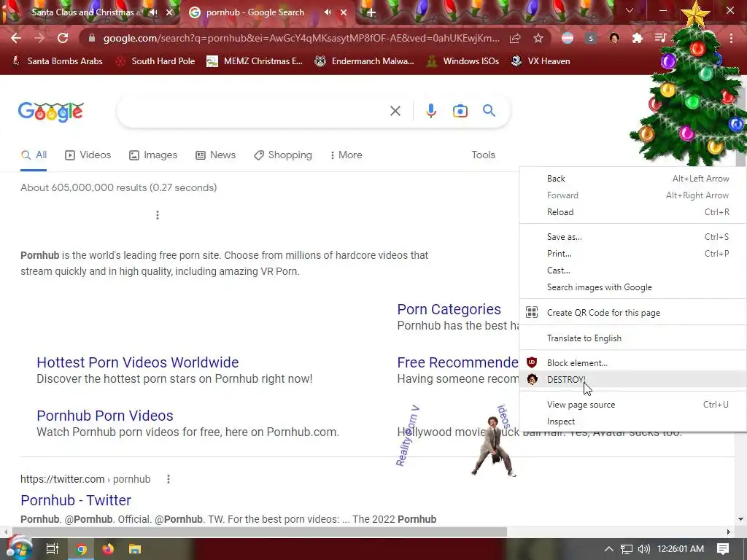
Task: Open VX Heaven bookmark
Action: tap(541, 61)
